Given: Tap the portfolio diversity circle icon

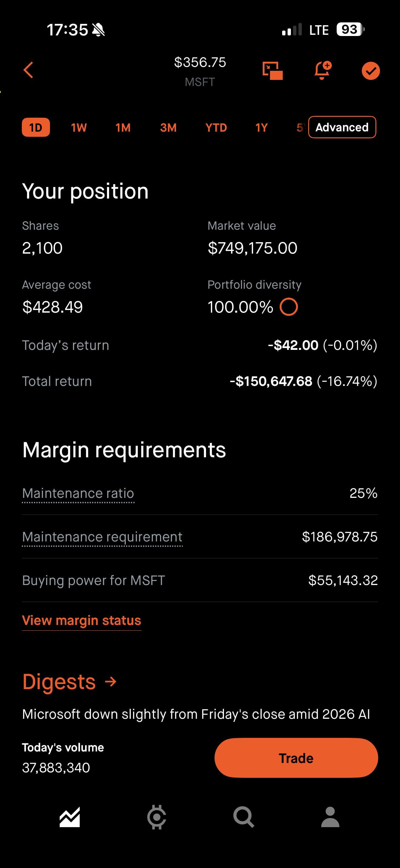Looking at the screenshot, I should tap(289, 307).
